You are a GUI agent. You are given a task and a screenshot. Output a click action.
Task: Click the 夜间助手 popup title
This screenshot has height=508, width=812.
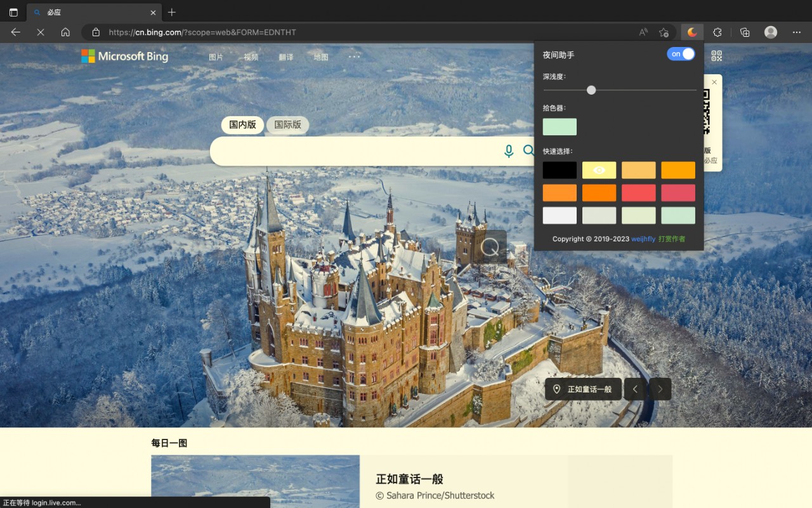click(x=558, y=55)
